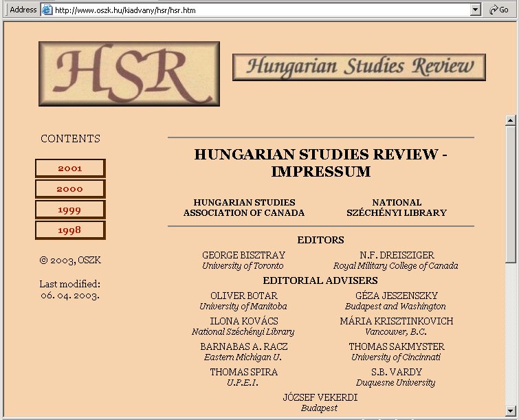Open the 1998 contents button

tap(70, 230)
